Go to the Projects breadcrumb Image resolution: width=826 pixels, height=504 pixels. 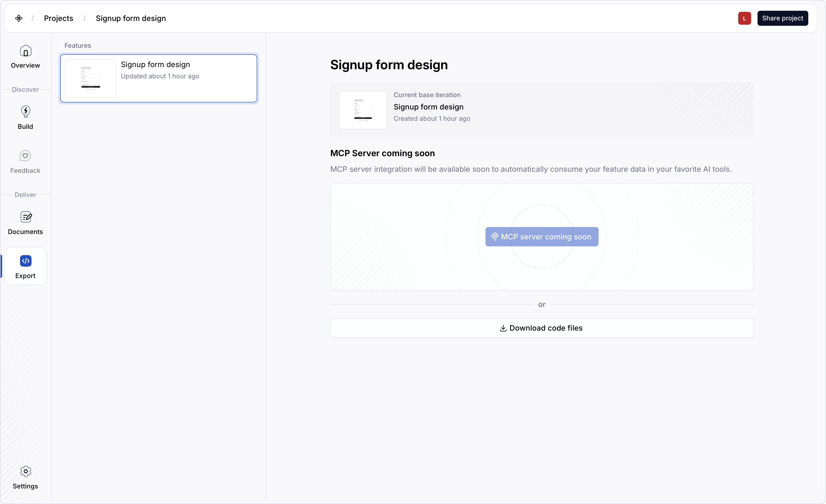(x=58, y=18)
